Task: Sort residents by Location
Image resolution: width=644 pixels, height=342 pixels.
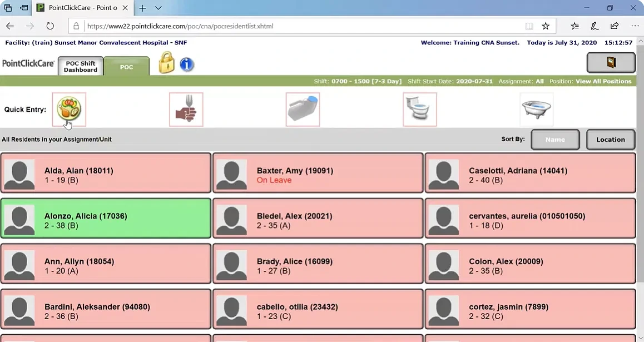Action: pos(611,140)
